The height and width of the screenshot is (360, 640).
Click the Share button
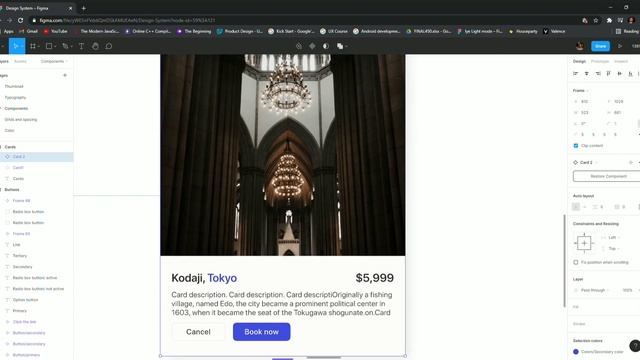click(600, 46)
